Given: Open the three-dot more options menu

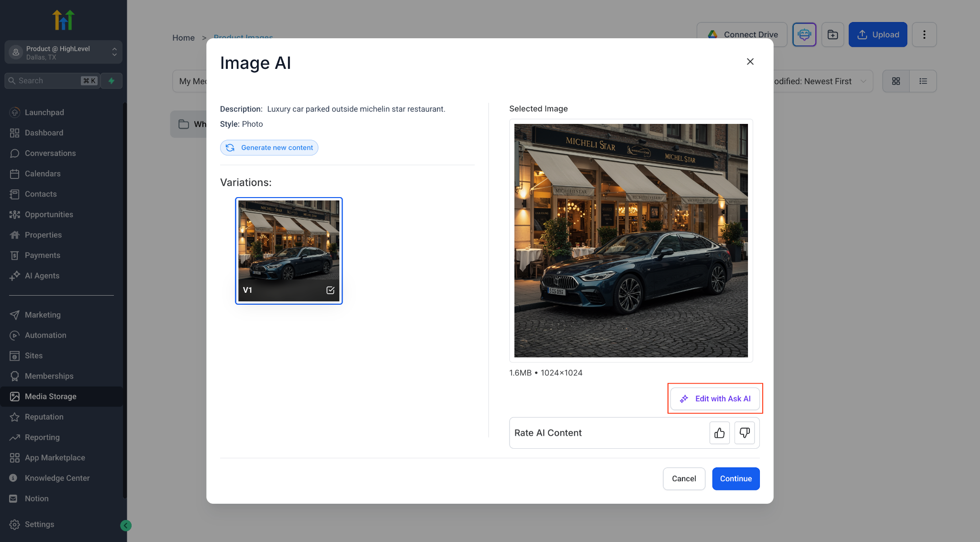Looking at the screenshot, I should (924, 34).
